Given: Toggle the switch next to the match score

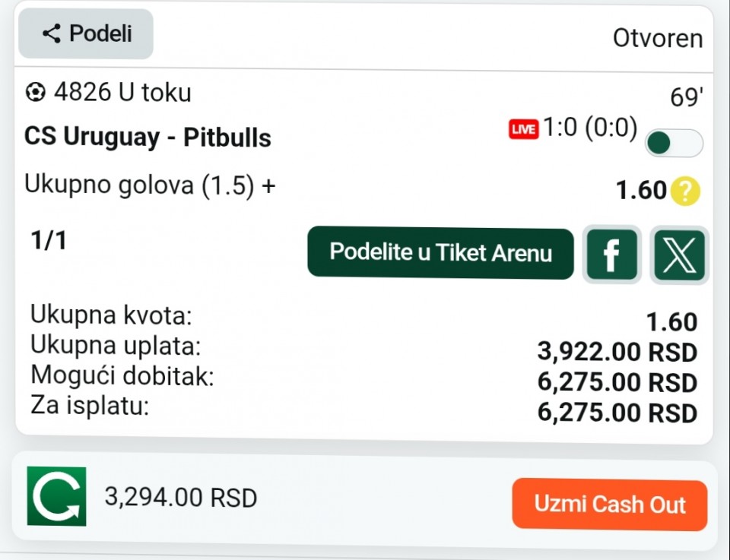Looking at the screenshot, I should click(x=674, y=143).
